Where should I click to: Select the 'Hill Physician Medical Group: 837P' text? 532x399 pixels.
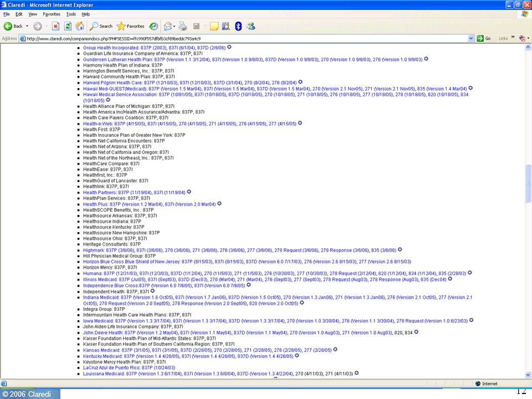(120, 256)
